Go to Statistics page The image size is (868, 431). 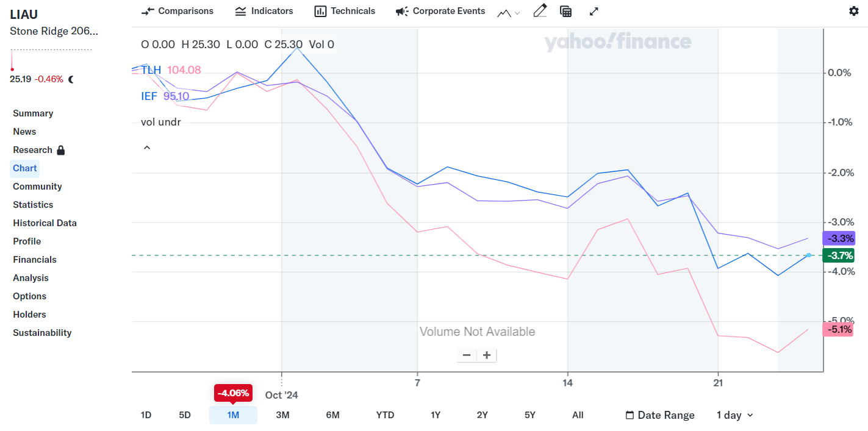point(33,205)
